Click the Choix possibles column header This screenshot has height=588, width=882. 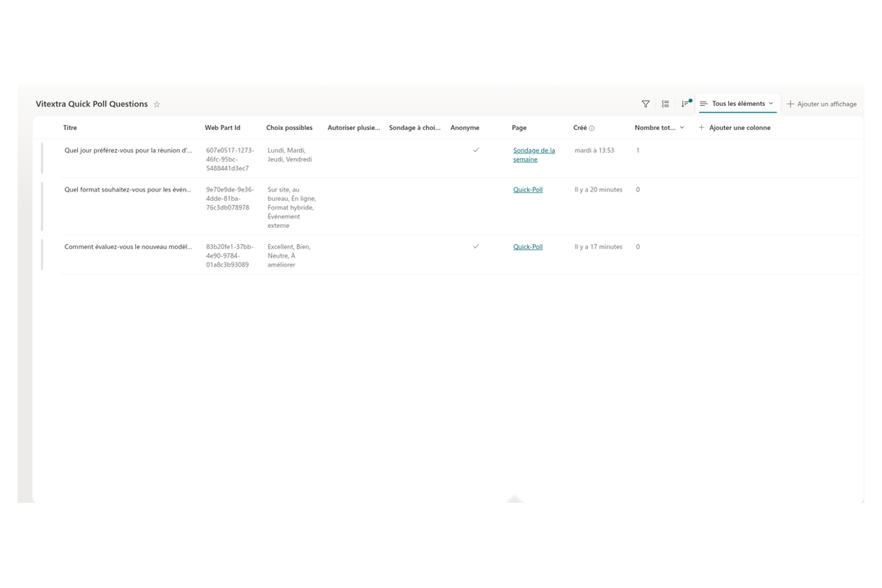tap(290, 128)
